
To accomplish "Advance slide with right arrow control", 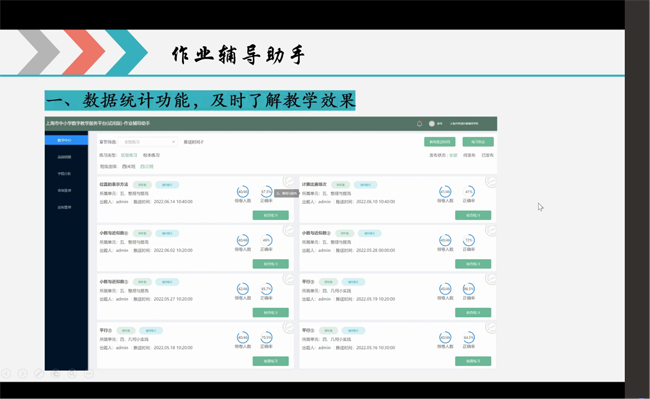I will (22, 373).
